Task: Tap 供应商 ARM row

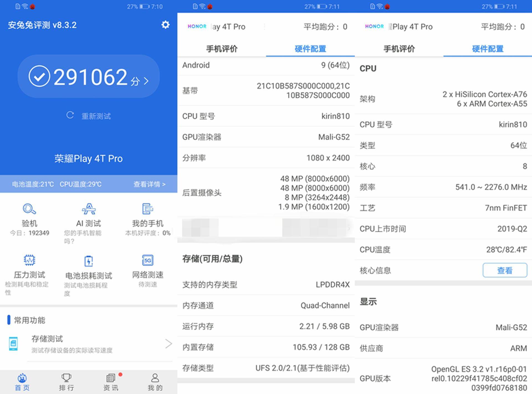Action: tap(443, 348)
